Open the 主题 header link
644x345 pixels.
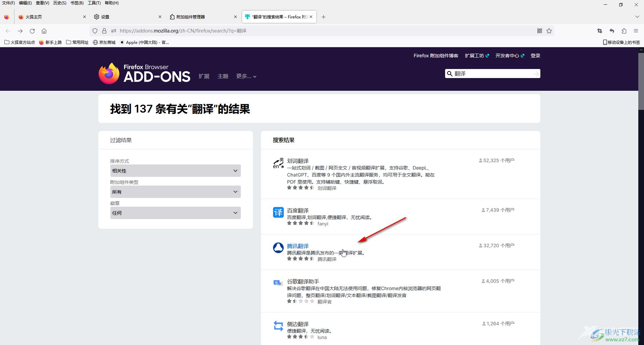223,76
